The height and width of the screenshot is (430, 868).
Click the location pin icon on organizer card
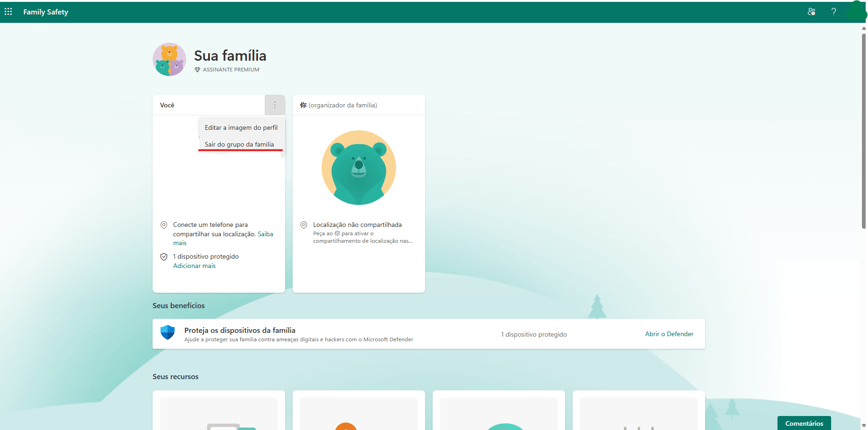pos(304,225)
